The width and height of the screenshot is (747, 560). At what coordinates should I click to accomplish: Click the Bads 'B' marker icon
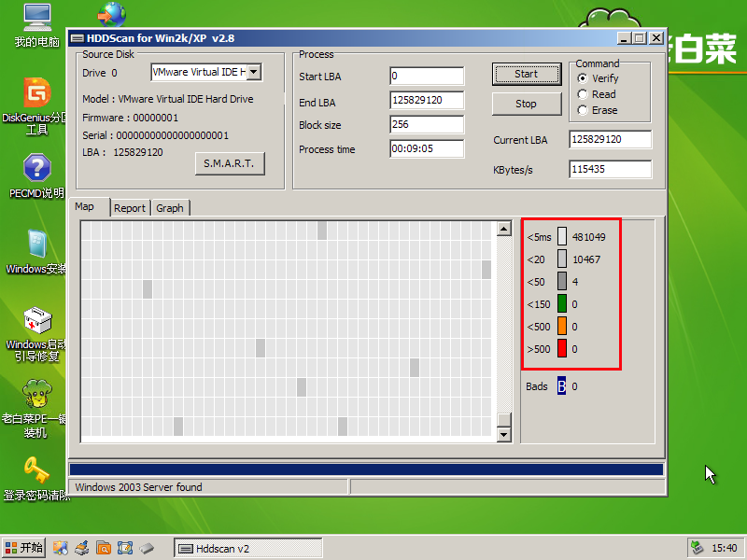pos(562,386)
